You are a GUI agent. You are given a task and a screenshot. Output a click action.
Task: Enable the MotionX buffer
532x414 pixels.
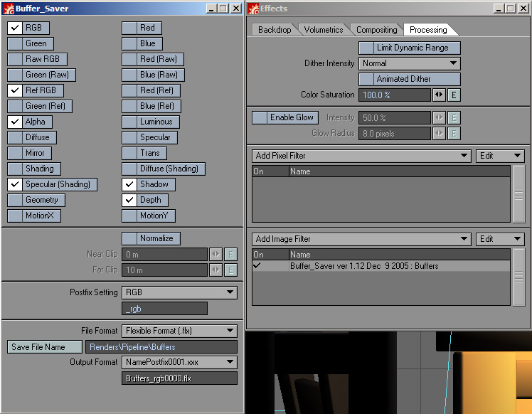15,216
